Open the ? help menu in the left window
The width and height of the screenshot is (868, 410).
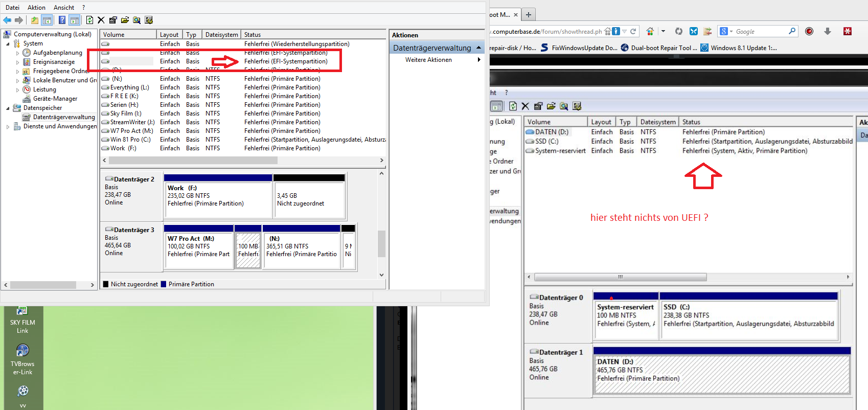click(x=83, y=8)
